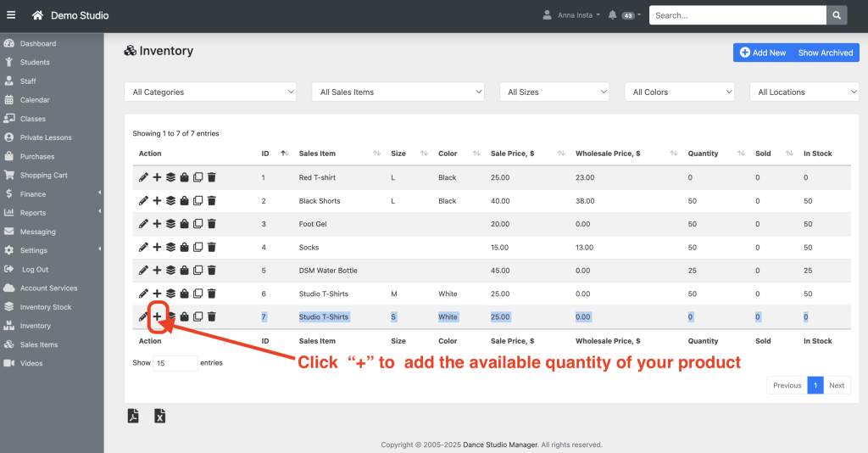Screen dimensions: 868x453
Task: Open the Anna Insta user menu
Action: tap(571, 15)
